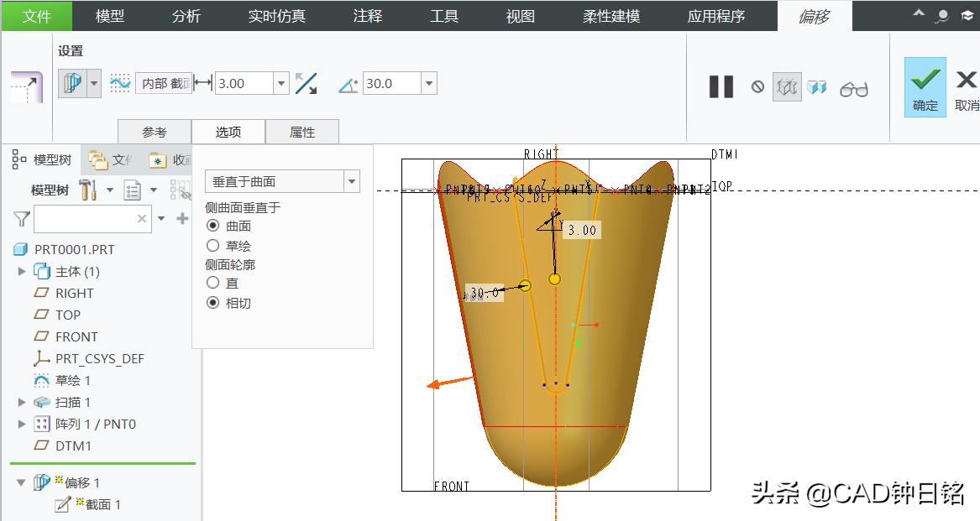Click the model tree filter funnel icon
The width and height of the screenshot is (980, 521).
[x=21, y=219]
